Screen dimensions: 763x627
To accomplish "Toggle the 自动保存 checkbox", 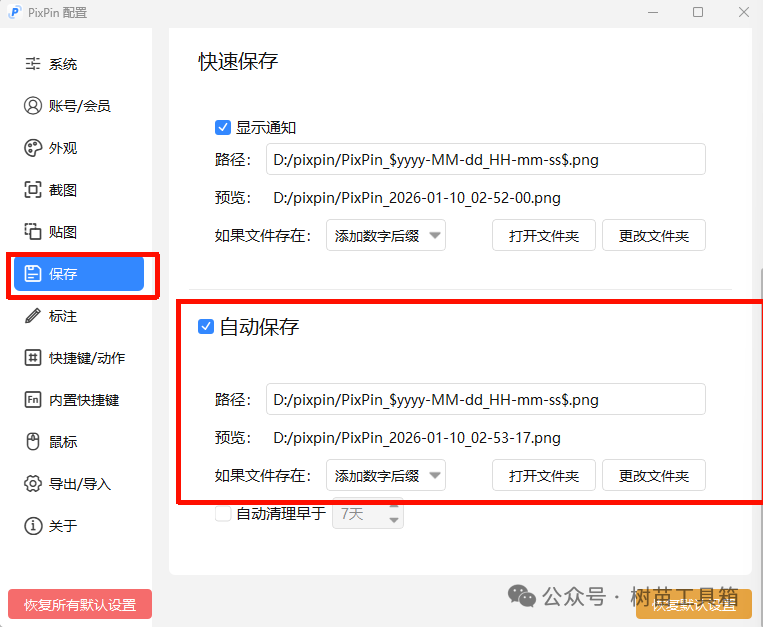I will coord(206,326).
